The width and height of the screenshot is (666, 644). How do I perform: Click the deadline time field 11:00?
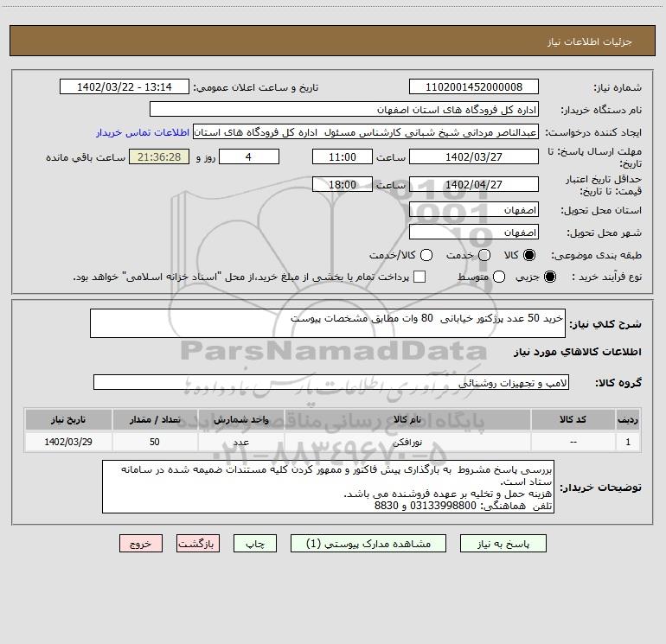(x=343, y=156)
